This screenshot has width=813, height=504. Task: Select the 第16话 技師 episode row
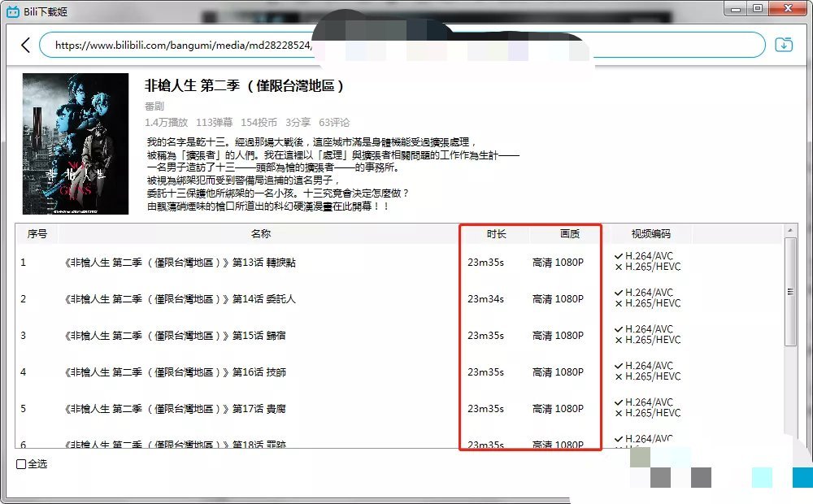pos(399,372)
